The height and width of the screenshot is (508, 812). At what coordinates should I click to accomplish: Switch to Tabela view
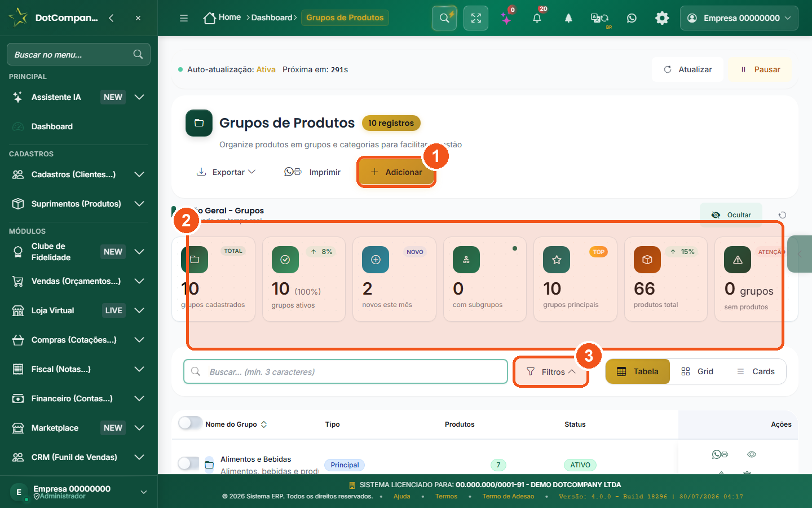click(x=638, y=371)
